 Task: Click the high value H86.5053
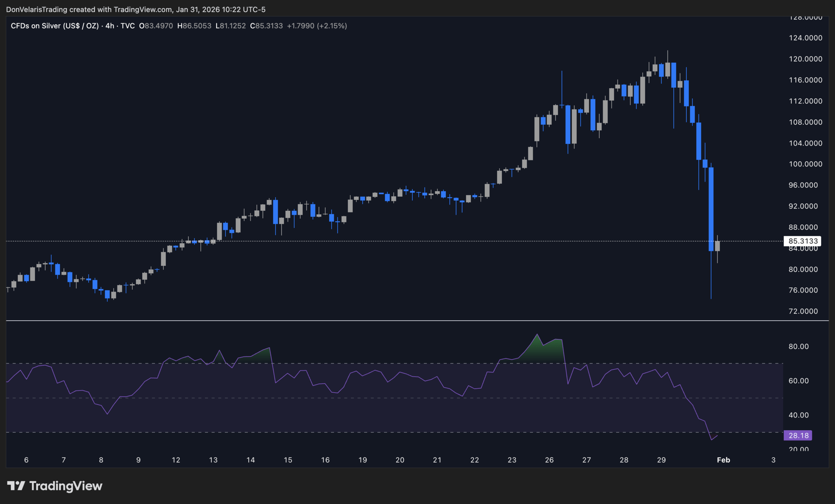pyautogui.click(x=194, y=26)
